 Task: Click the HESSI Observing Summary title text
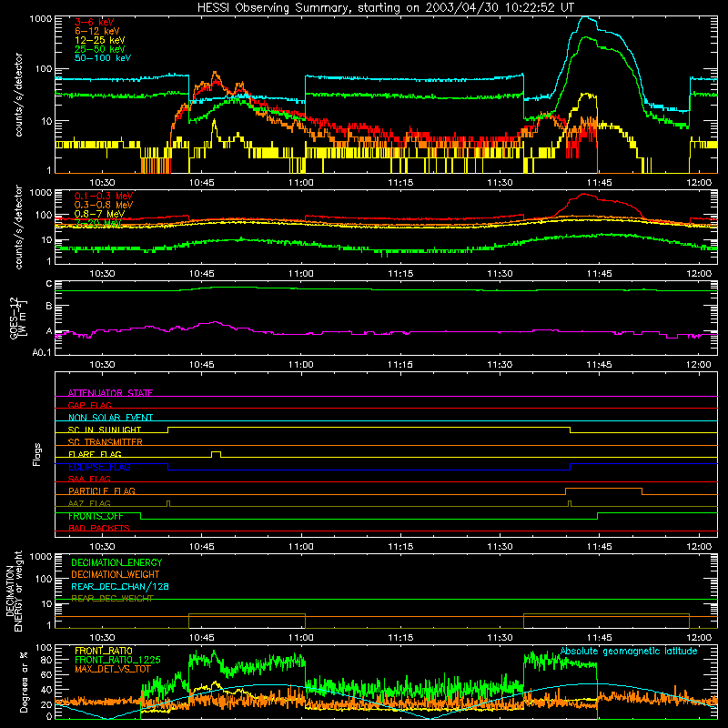pyautogui.click(x=385, y=7)
